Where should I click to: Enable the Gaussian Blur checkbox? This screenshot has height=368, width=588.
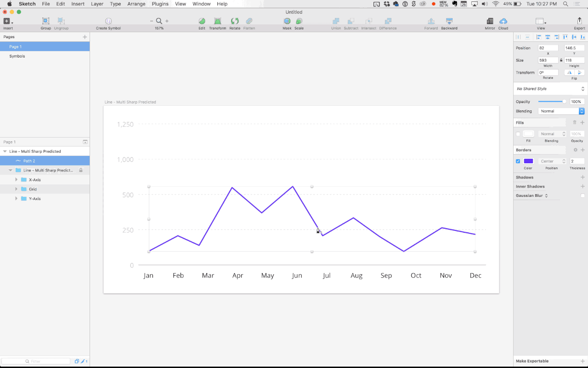pos(582,195)
